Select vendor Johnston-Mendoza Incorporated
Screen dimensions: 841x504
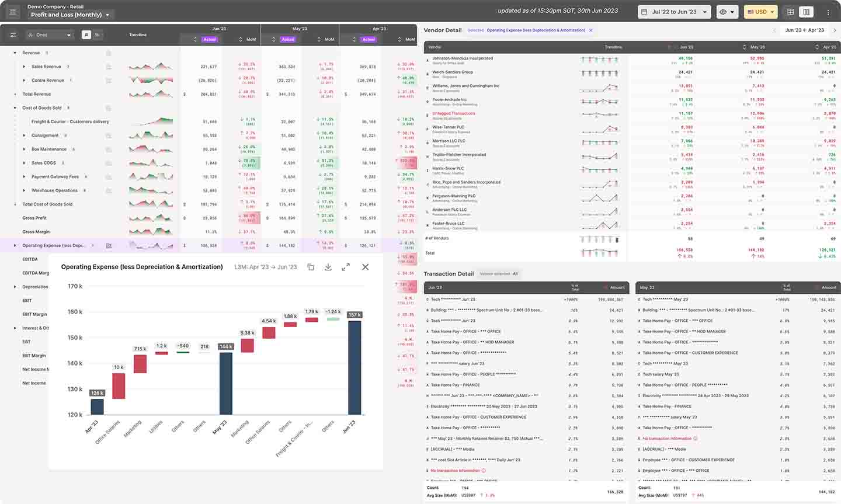pyautogui.click(x=463, y=58)
